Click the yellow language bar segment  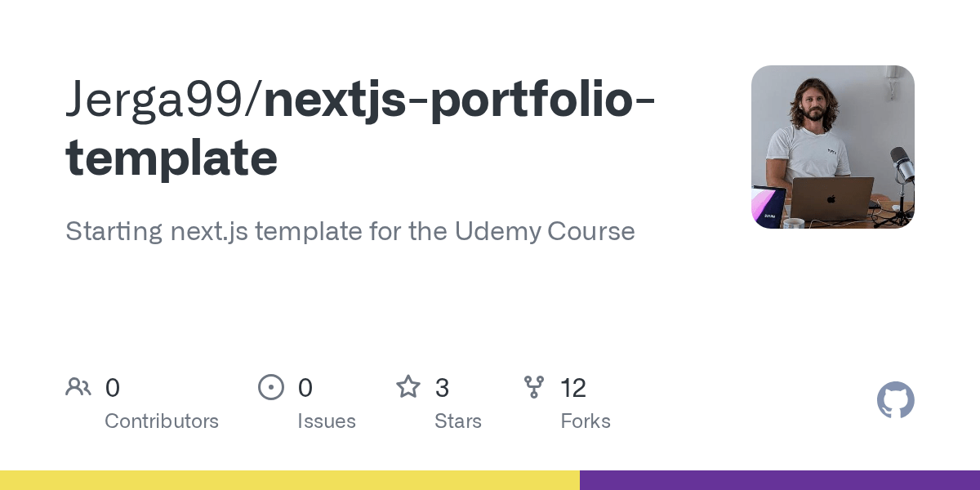pos(290,480)
